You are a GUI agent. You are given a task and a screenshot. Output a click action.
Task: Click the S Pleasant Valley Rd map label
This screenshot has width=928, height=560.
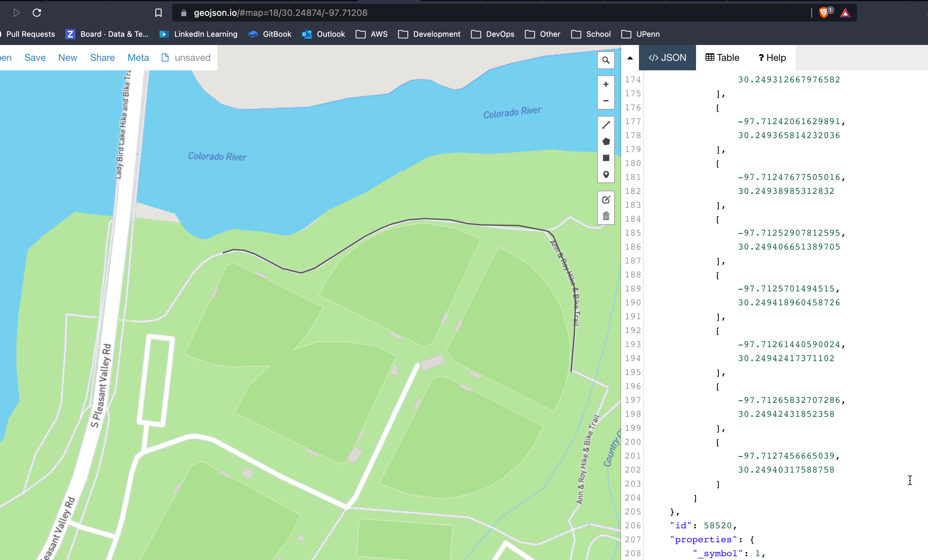(101, 385)
